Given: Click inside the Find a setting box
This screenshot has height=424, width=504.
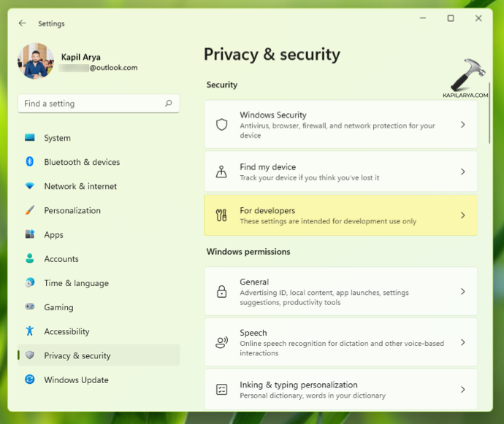Looking at the screenshot, I should 91,104.
